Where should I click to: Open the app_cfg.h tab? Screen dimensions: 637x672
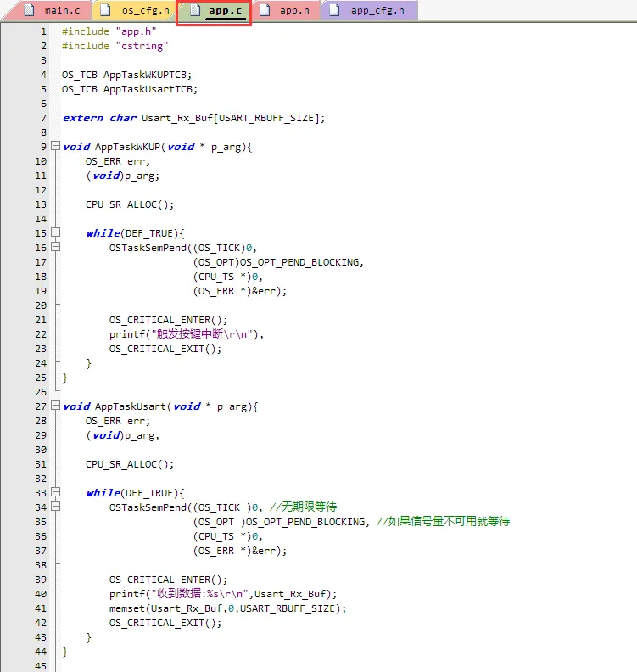coord(377,10)
